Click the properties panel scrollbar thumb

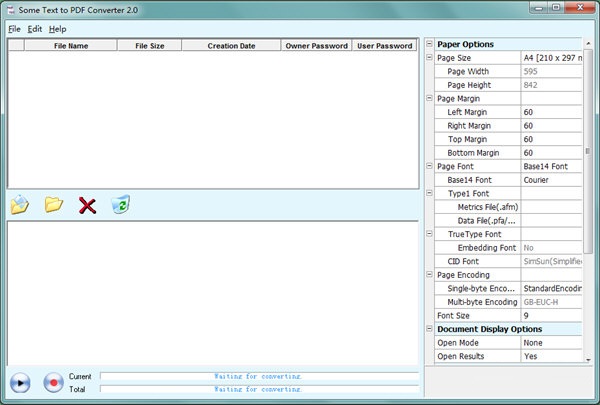click(588, 151)
